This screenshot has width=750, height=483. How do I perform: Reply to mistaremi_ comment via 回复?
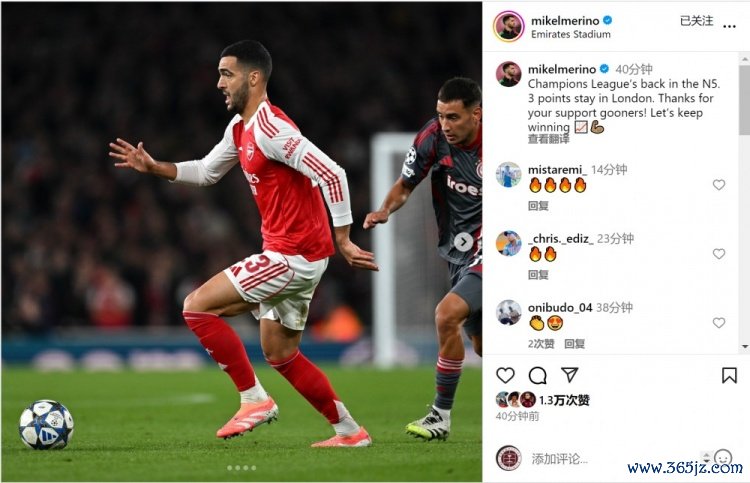[538, 206]
